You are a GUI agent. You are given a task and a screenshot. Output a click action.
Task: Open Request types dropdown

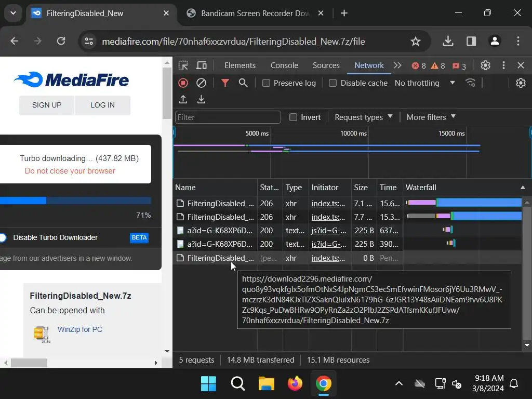[363, 117]
